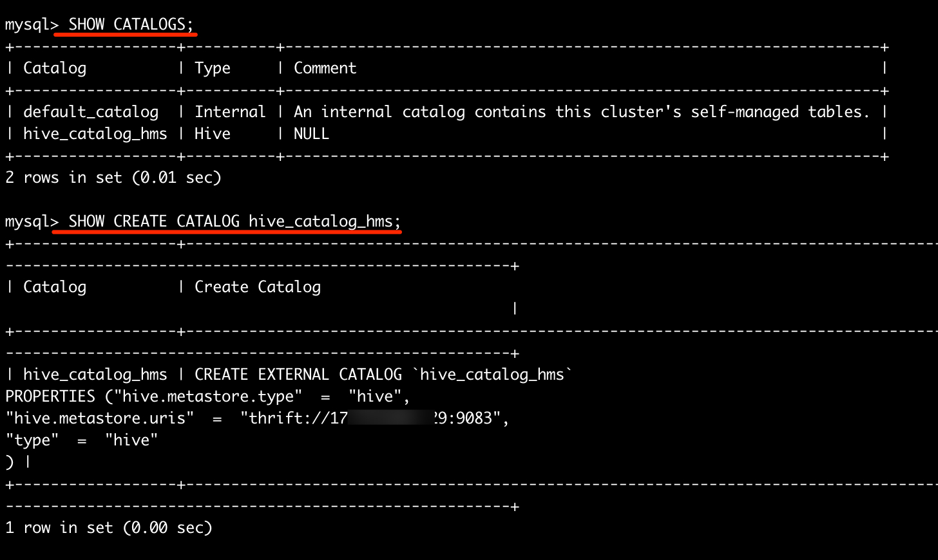Click '1 row in set (0.00 sec)'
938x560 pixels.
pos(109,528)
